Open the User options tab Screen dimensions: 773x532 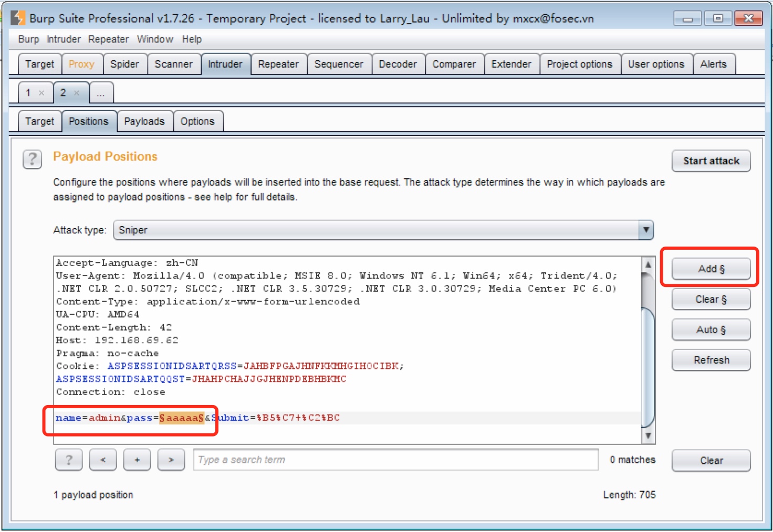click(656, 64)
